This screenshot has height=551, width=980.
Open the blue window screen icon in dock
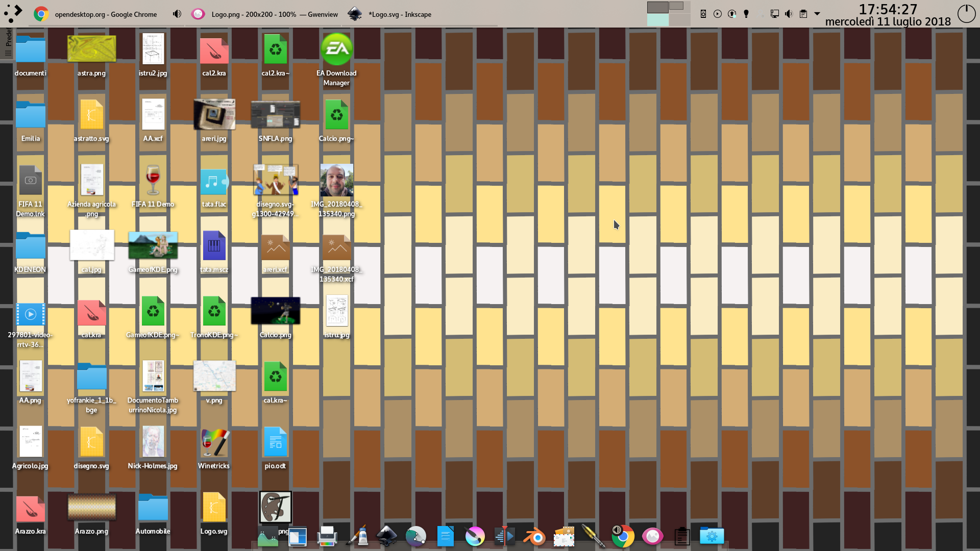(x=298, y=536)
